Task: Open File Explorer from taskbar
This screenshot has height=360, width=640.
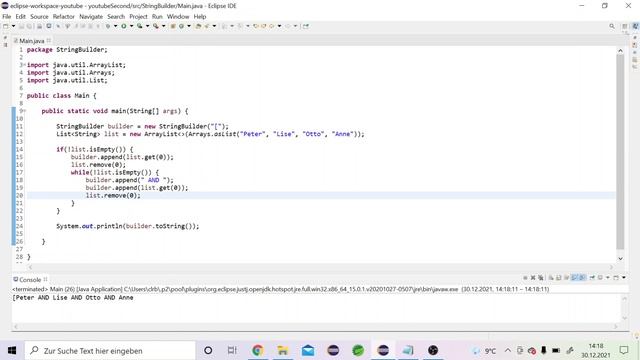Action: point(282,350)
